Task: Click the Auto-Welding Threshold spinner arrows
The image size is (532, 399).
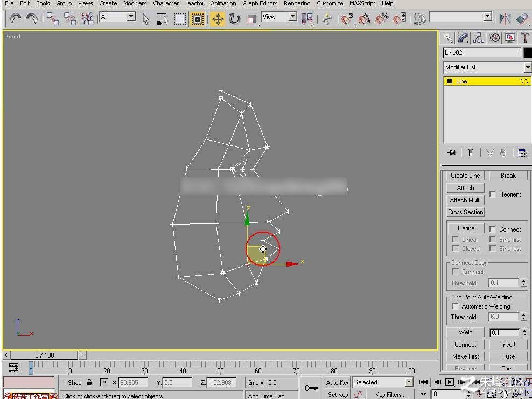Action: [524, 317]
